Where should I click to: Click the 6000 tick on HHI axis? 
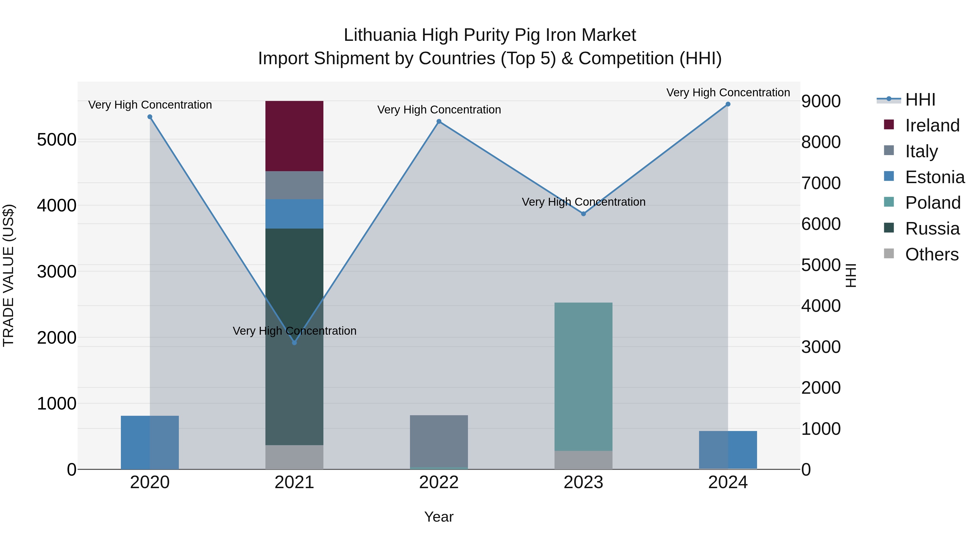click(821, 224)
